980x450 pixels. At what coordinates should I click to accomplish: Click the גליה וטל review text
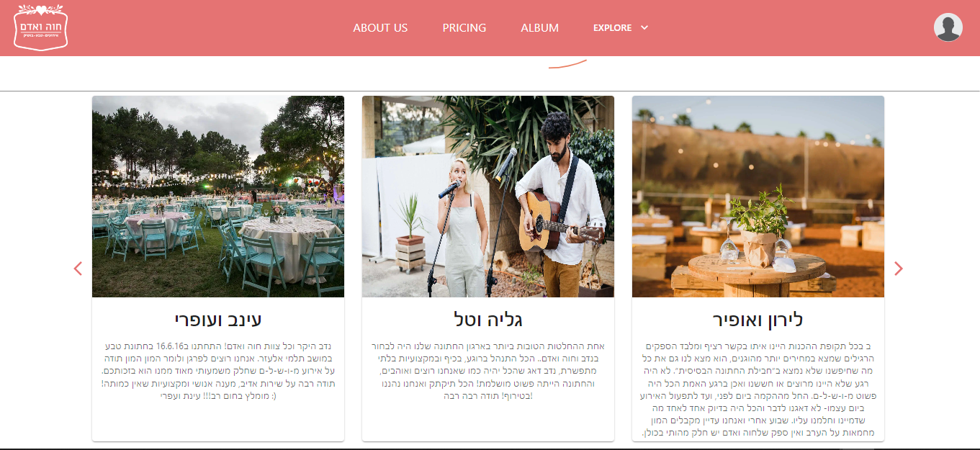coord(488,371)
